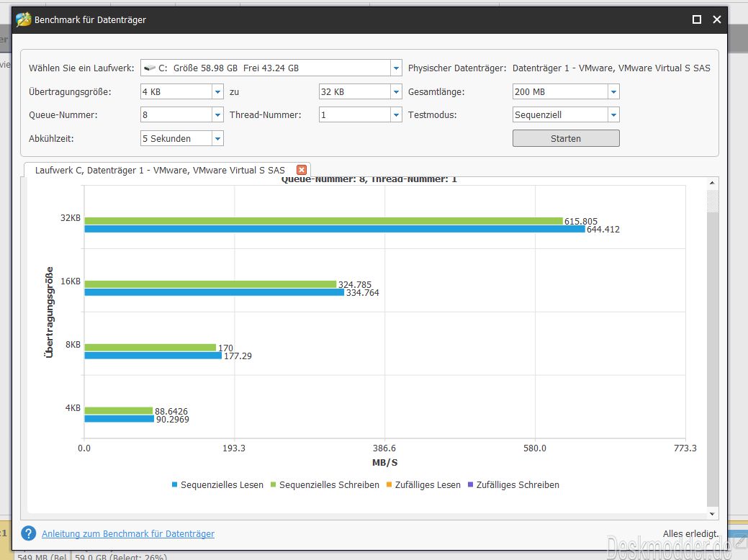Viewport: 748px width, 560px height.
Task: Maximize the Benchmark für Datenträger window
Action: tap(696, 19)
